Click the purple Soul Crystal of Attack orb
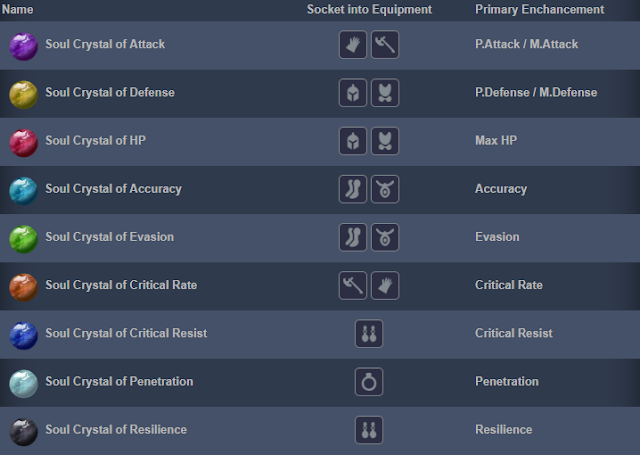Screen dimensions: 640x455 point(24,47)
